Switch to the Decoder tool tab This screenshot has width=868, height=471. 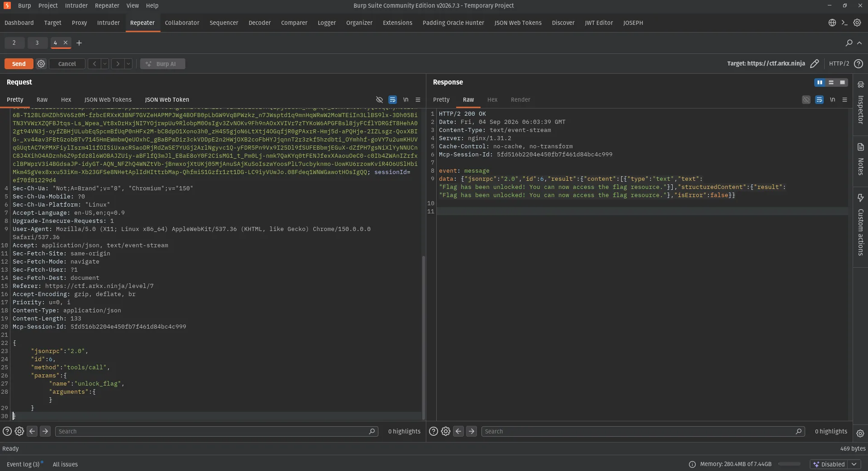pyautogui.click(x=259, y=23)
